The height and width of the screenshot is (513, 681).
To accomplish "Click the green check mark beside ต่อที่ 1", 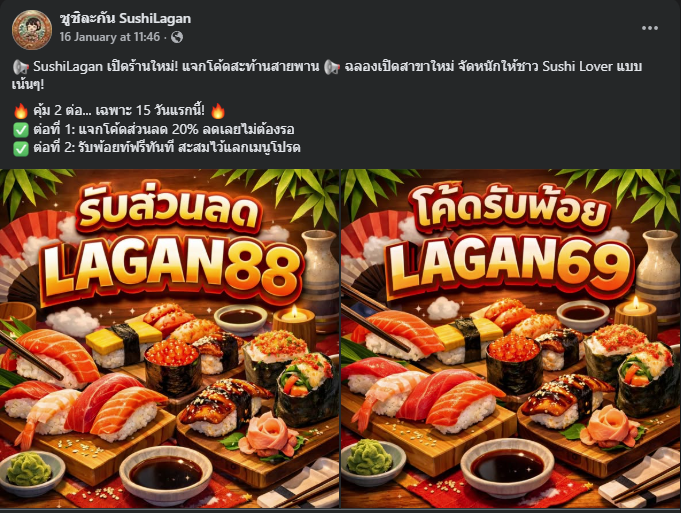I will [x=20, y=130].
